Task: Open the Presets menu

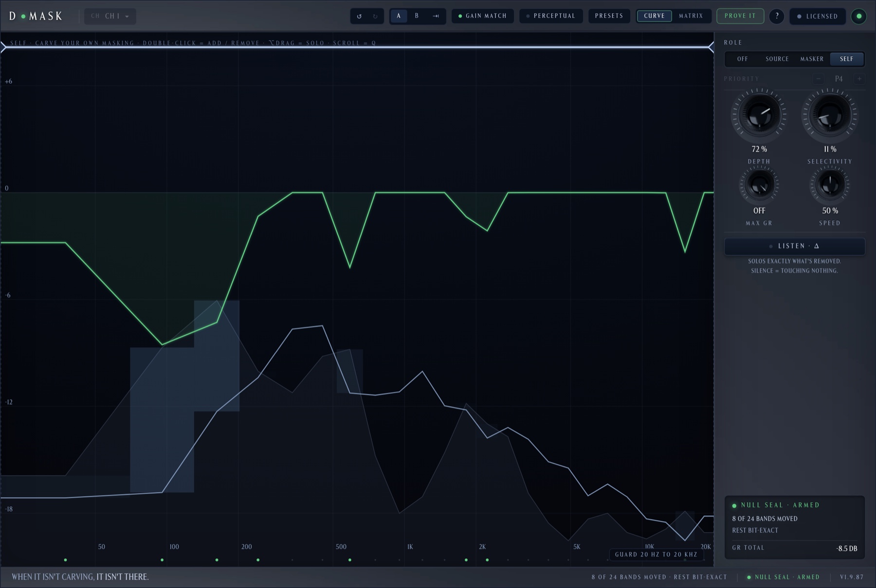Action: tap(609, 16)
